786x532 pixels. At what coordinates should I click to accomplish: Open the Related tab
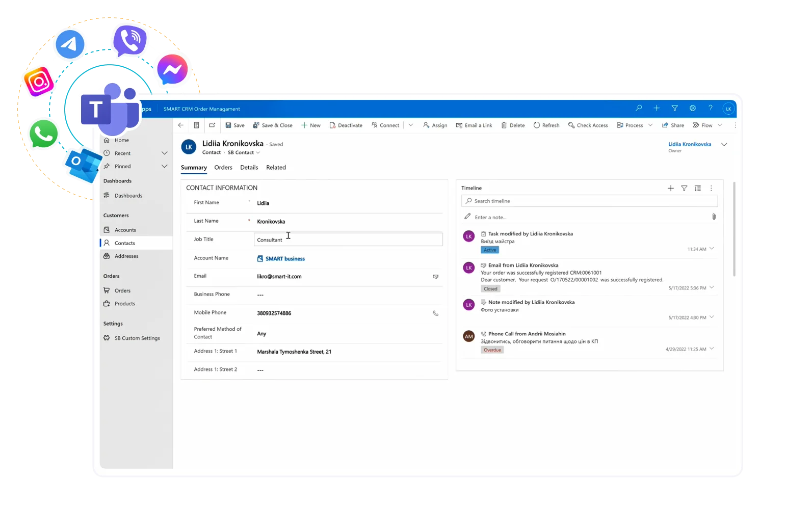276,168
